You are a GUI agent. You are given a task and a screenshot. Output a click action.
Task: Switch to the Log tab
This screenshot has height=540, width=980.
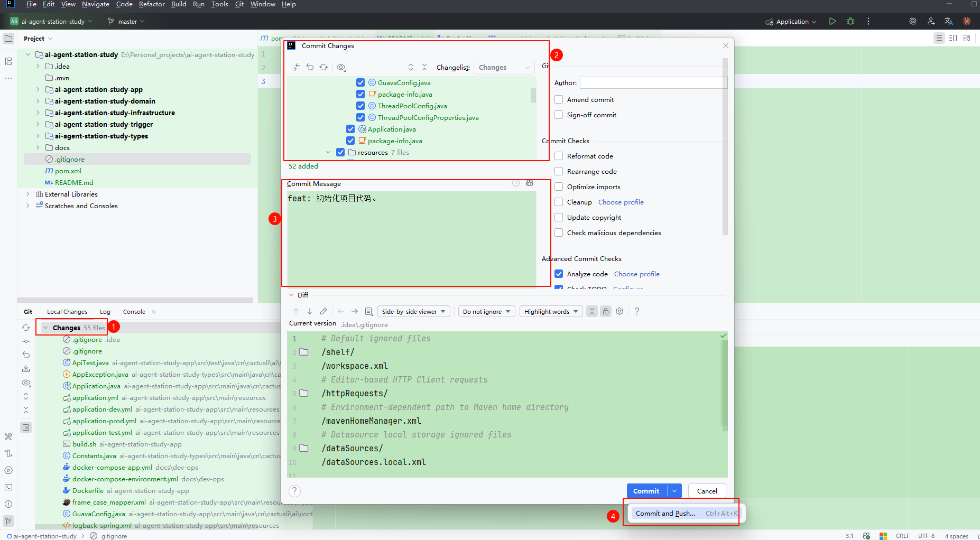click(x=105, y=312)
